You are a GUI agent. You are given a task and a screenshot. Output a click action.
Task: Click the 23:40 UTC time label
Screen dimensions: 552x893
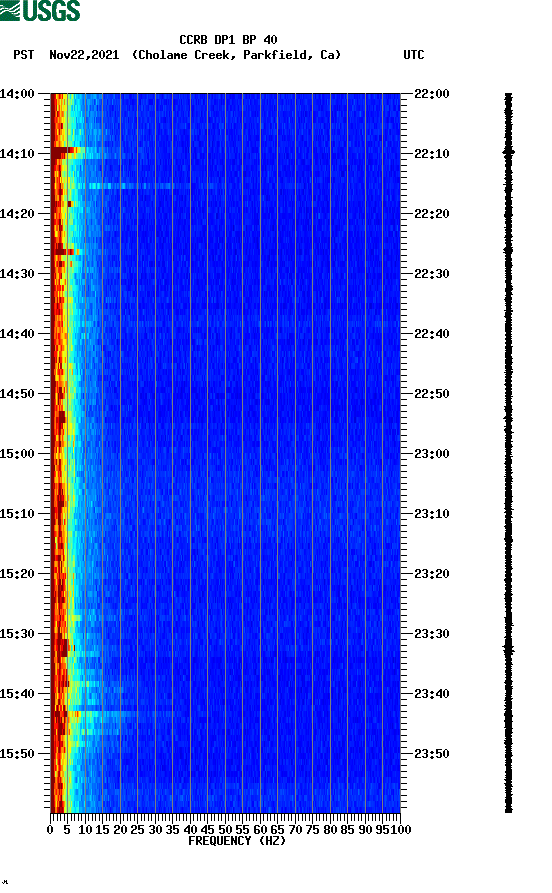click(432, 694)
